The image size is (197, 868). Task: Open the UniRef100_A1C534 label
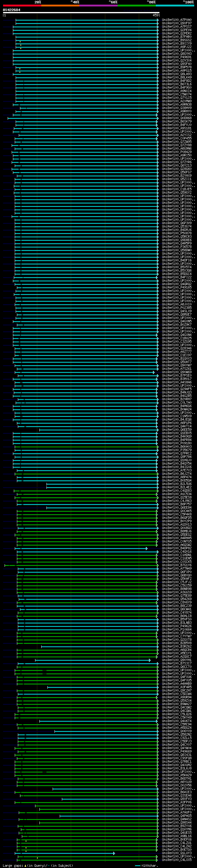(x=176, y=494)
